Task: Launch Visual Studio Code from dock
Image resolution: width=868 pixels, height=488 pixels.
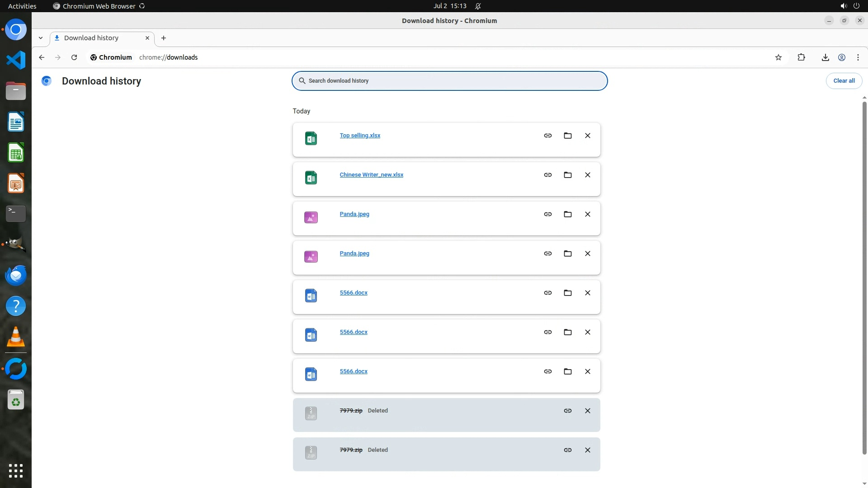Action: coord(16,60)
